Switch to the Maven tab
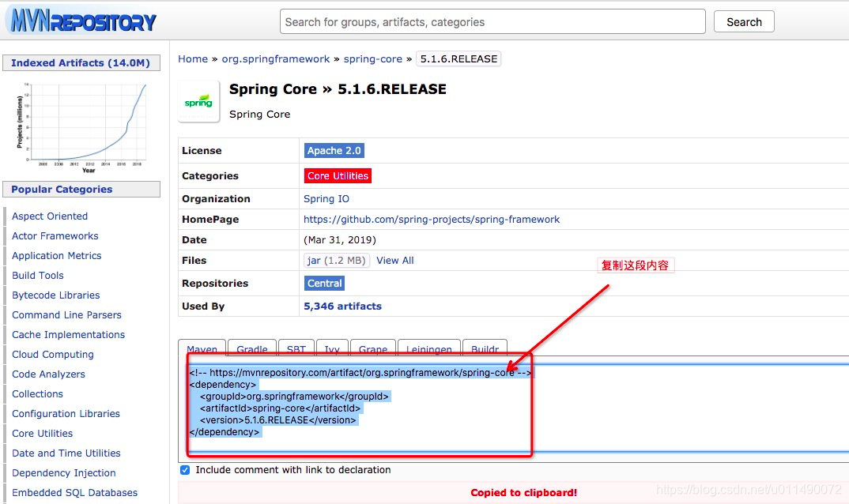Image resolution: width=849 pixels, height=504 pixels. (202, 348)
